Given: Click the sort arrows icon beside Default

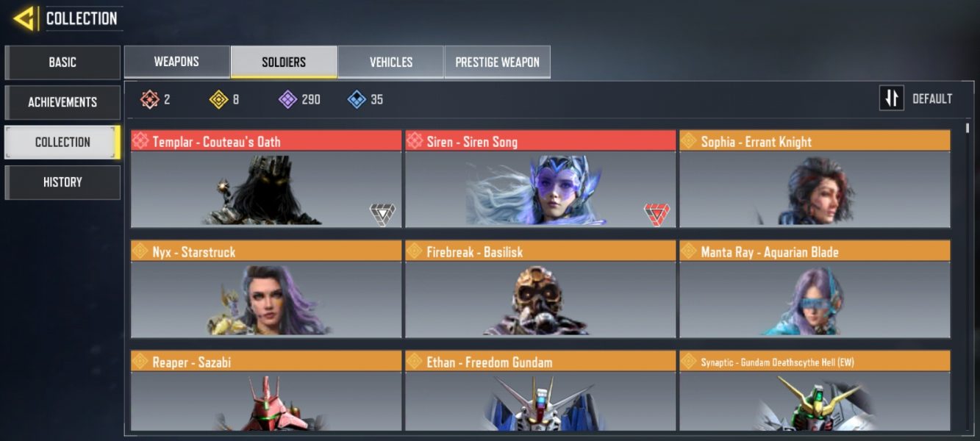Looking at the screenshot, I should click(x=892, y=98).
